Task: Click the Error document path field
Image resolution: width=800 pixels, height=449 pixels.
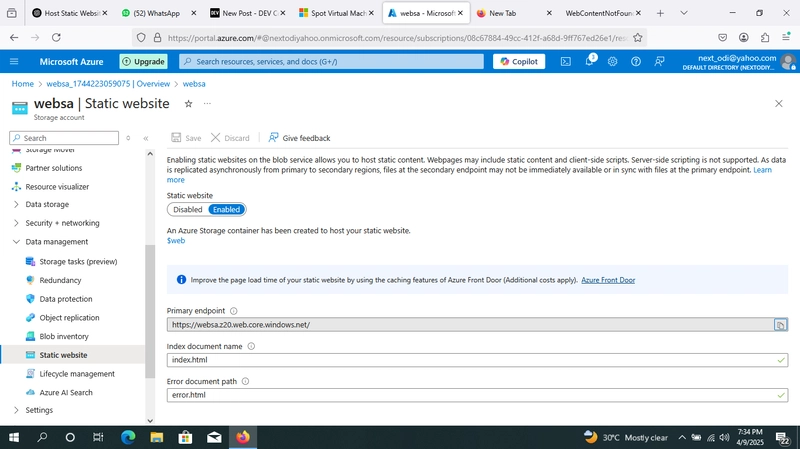Action: pyautogui.click(x=477, y=395)
